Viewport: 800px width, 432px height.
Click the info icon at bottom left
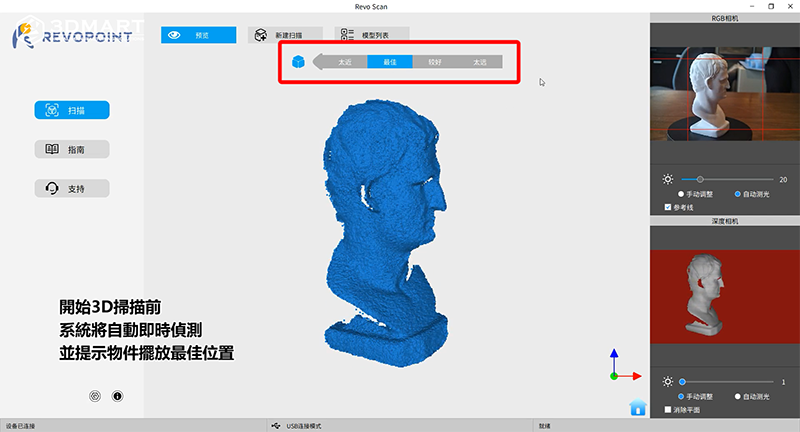click(117, 396)
